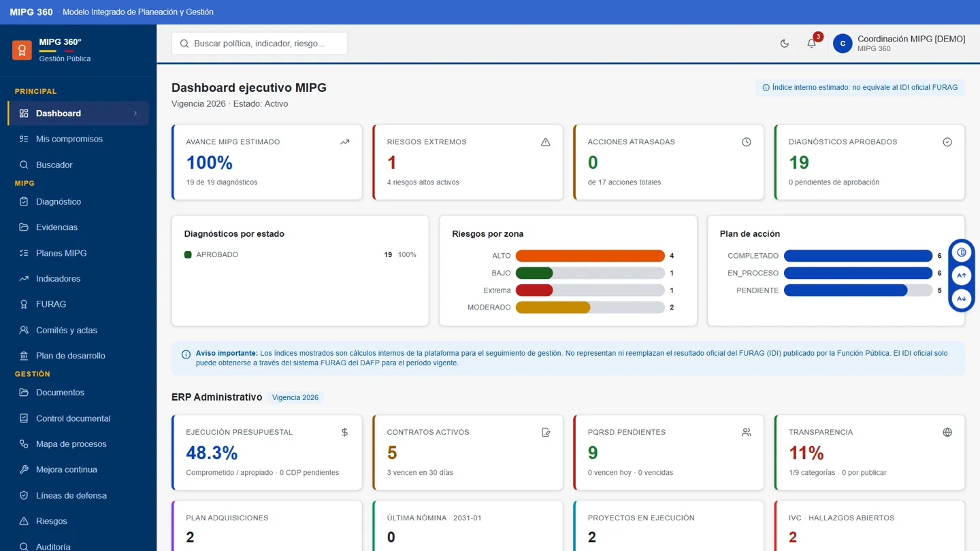Focus the Buscar política search field
Viewport: 980px width, 551px height.
point(259,44)
